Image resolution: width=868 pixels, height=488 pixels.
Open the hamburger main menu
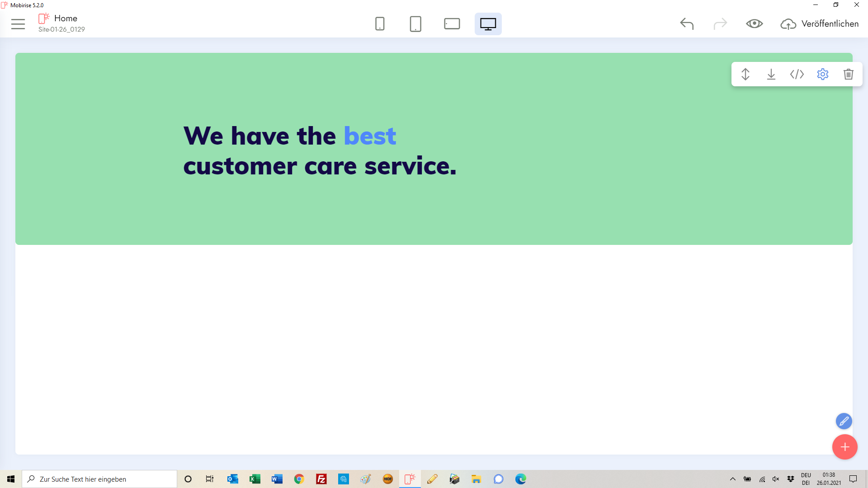pos(18,24)
